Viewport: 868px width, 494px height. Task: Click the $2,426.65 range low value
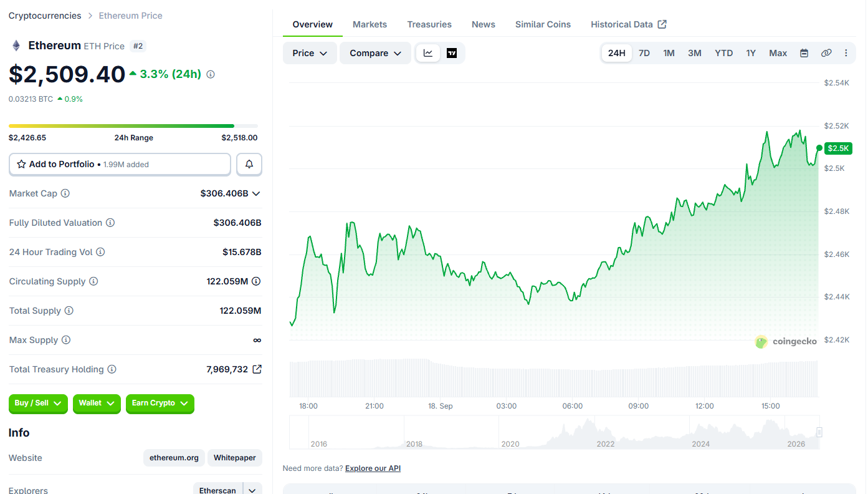point(27,138)
